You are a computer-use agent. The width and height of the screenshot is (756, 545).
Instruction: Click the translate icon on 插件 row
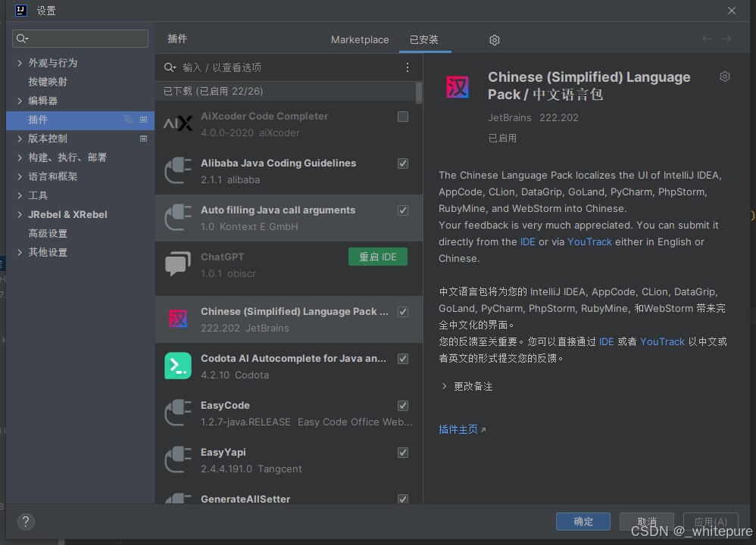[x=128, y=120]
